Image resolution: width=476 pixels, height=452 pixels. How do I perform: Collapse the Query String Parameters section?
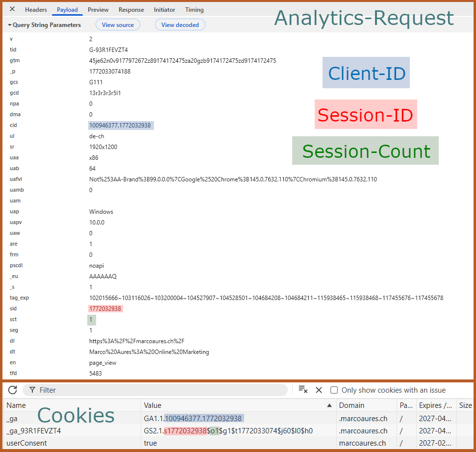click(9, 25)
